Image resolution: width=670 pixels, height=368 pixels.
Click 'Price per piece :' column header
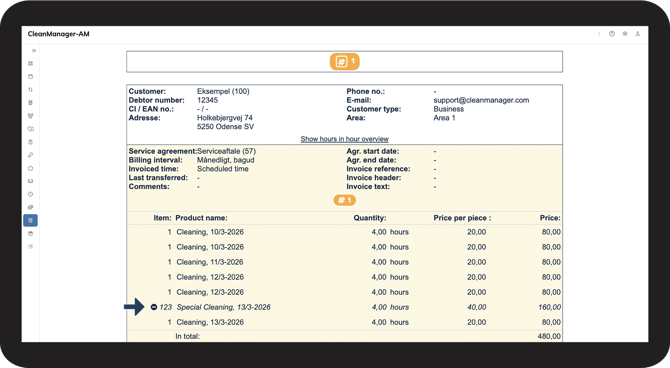point(462,218)
